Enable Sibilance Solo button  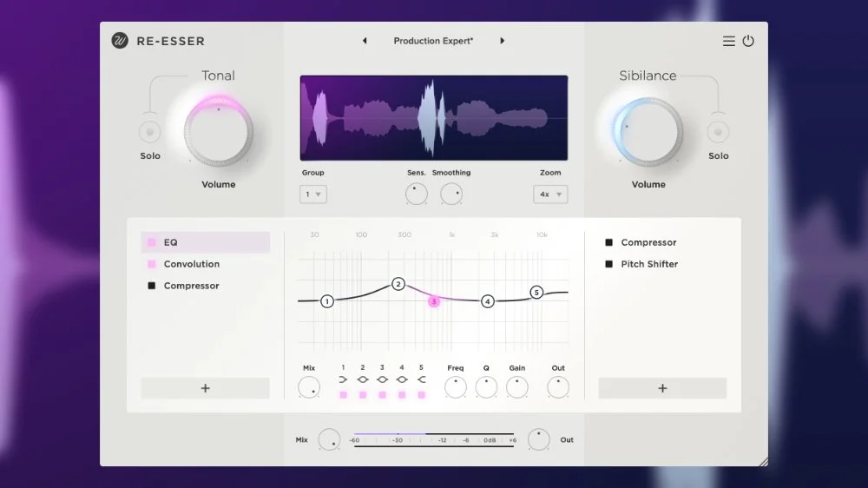click(x=718, y=132)
